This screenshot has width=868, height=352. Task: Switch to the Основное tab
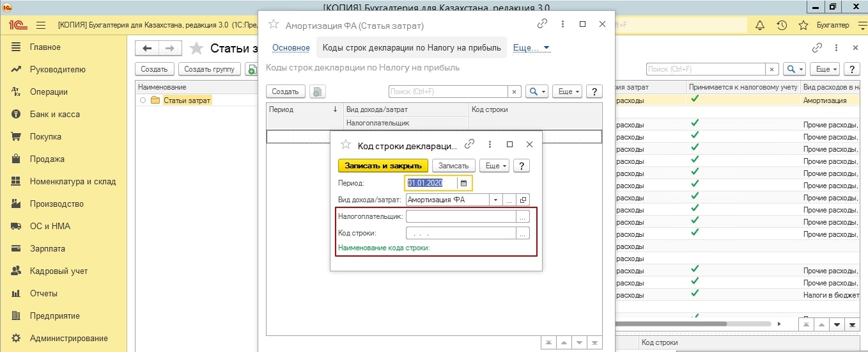(x=291, y=48)
